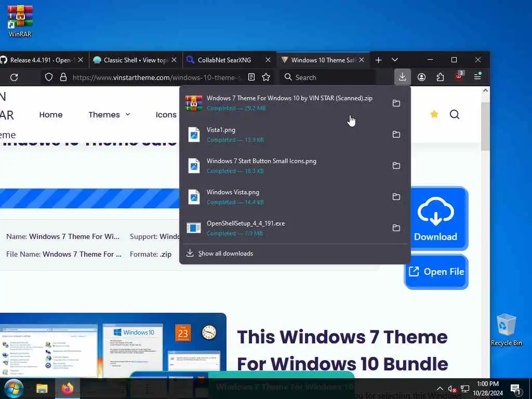Click the website's search magnifier icon
The width and height of the screenshot is (532, 399).
tap(455, 115)
